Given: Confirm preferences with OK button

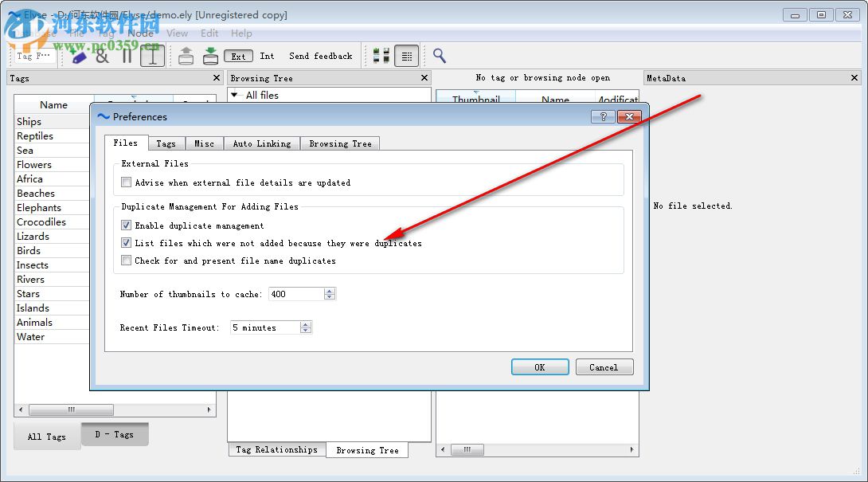Looking at the screenshot, I should click(540, 366).
